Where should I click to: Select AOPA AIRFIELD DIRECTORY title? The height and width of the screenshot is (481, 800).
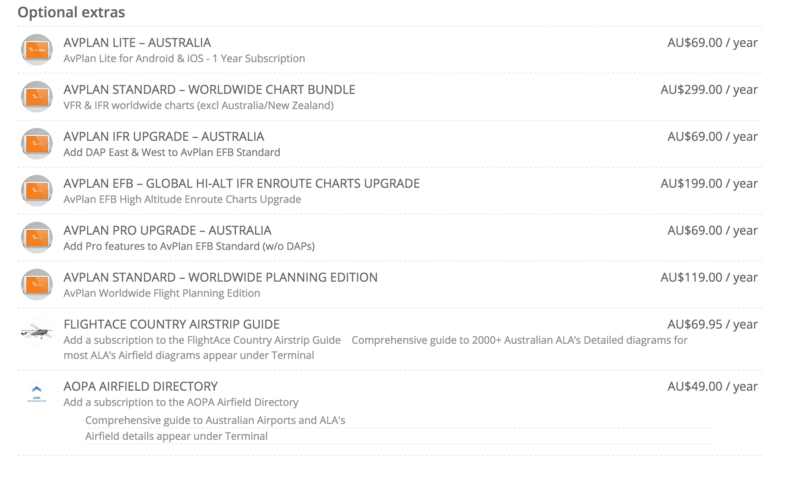coord(140,386)
